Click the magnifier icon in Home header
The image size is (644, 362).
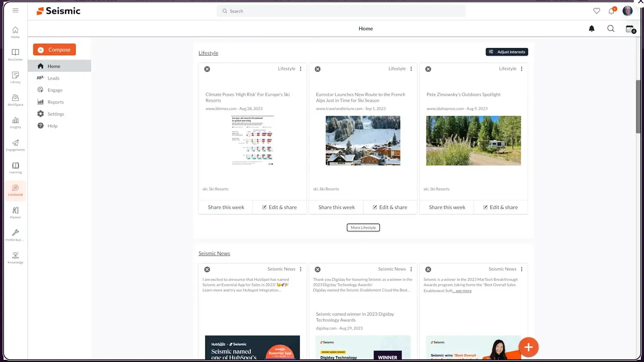pyautogui.click(x=611, y=29)
